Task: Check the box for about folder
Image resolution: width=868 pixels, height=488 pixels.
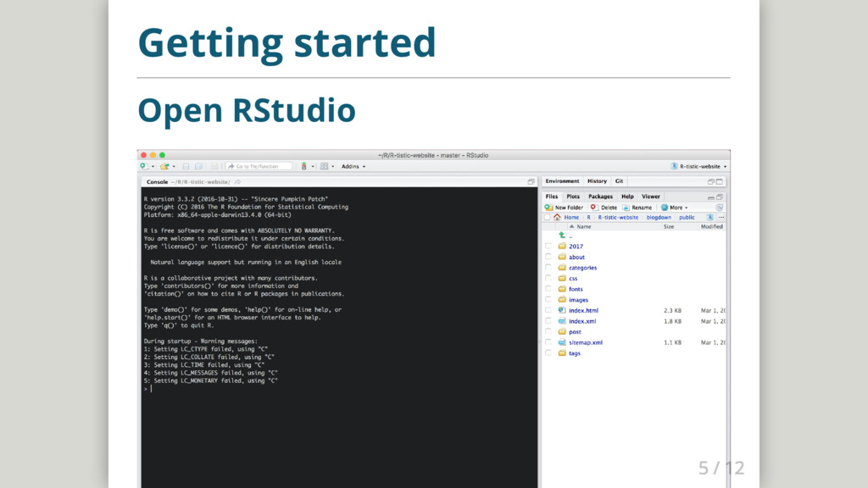Action: (x=548, y=257)
